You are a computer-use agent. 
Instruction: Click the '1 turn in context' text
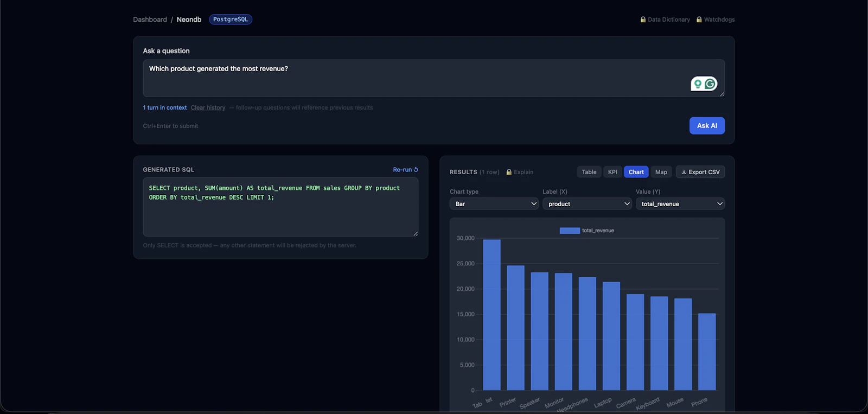pos(165,107)
